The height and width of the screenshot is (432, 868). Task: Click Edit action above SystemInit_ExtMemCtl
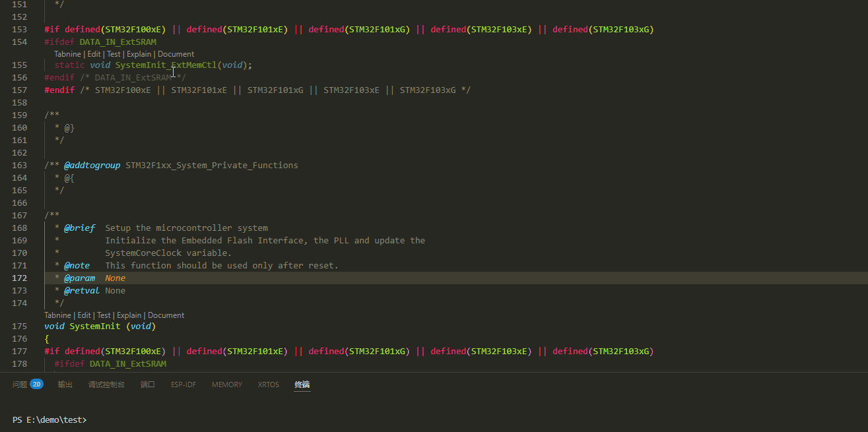click(94, 53)
